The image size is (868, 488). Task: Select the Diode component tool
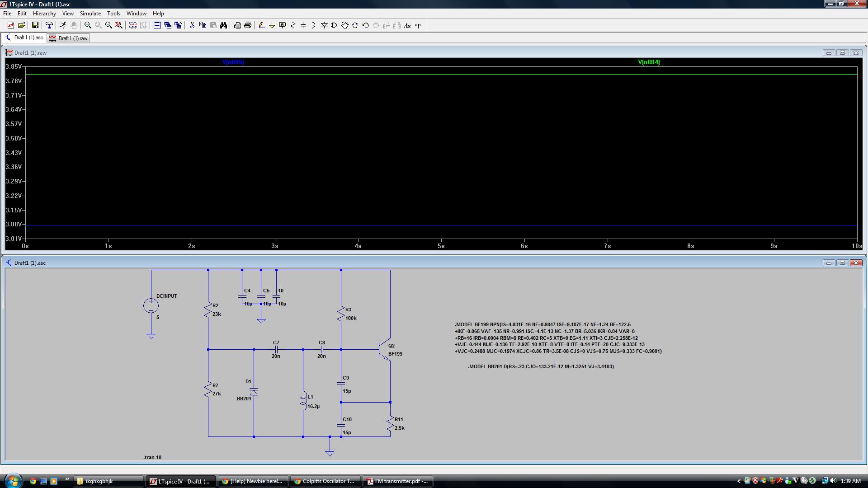[x=324, y=25]
